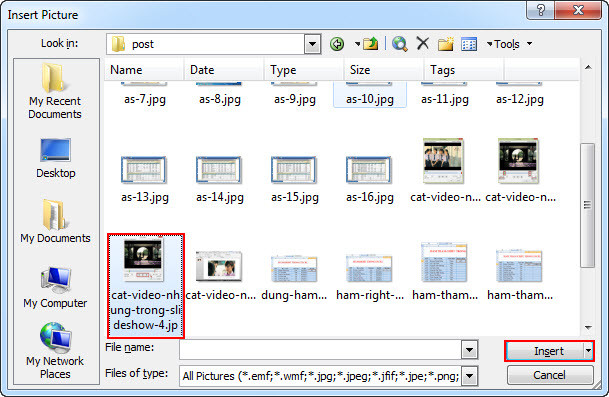
Task: Open My Recent Documents
Action: click(55, 92)
